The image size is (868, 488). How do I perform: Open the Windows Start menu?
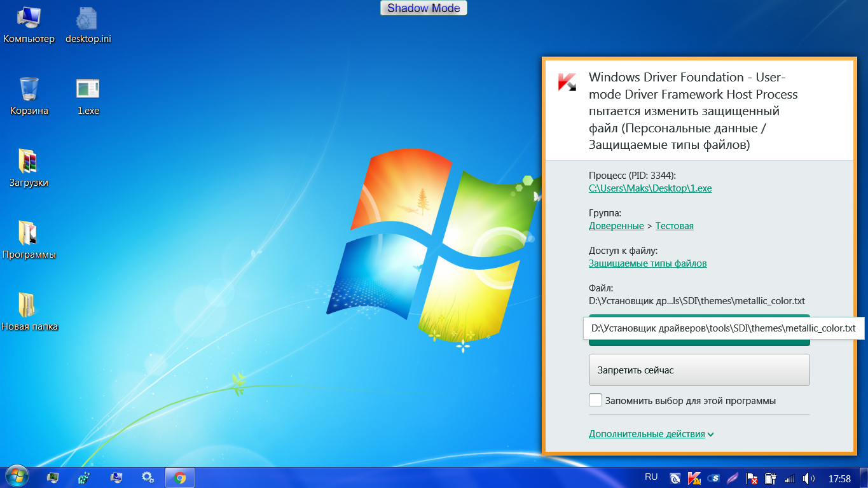(x=17, y=477)
